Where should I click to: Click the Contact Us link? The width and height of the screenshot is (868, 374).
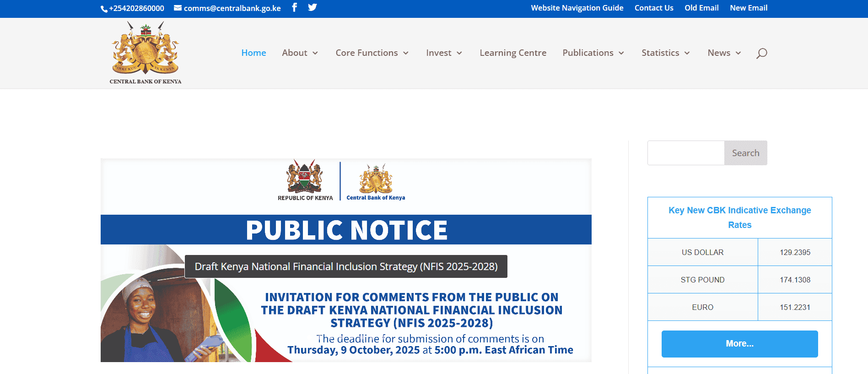click(x=654, y=8)
